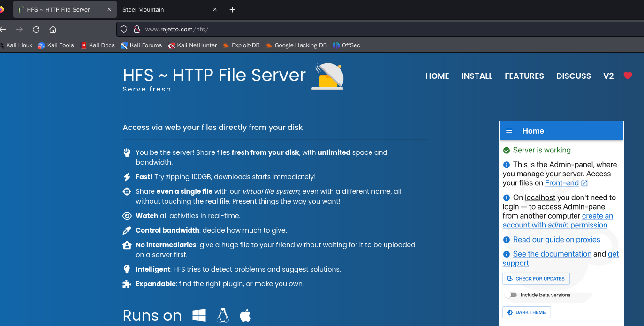
Task: Click the browser reload icon
Action: click(x=36, y=29)
